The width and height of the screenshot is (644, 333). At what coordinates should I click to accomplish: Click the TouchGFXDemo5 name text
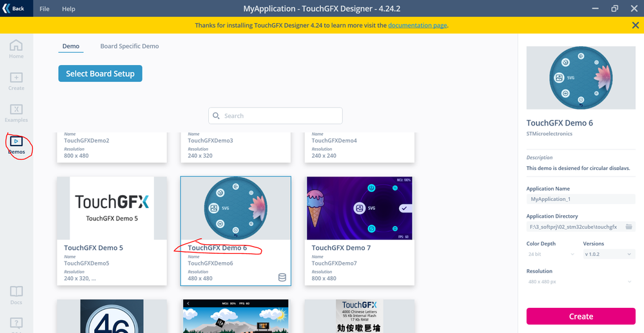86,263
